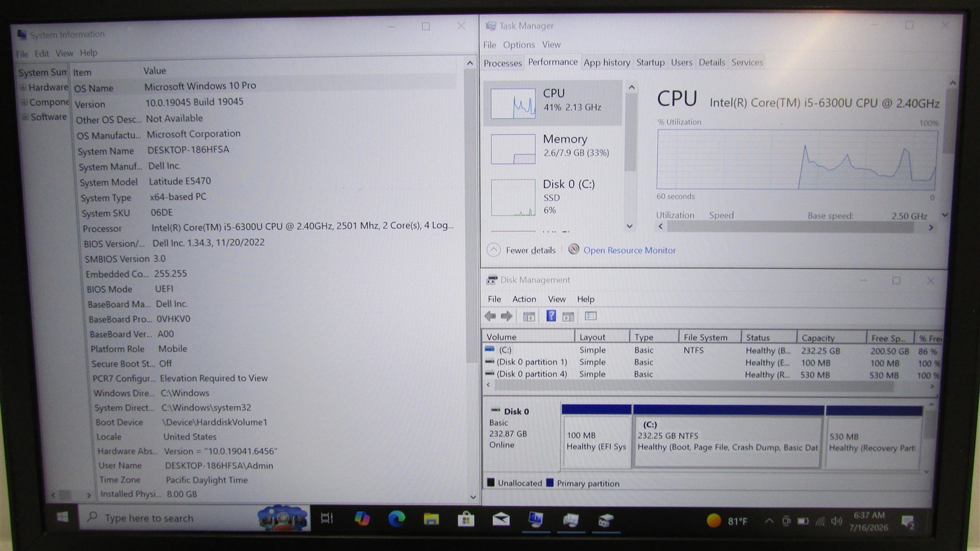Switch to System Information taskbar icon
The height and width of the screenshot is (551, 980).
tap(536, 520)
